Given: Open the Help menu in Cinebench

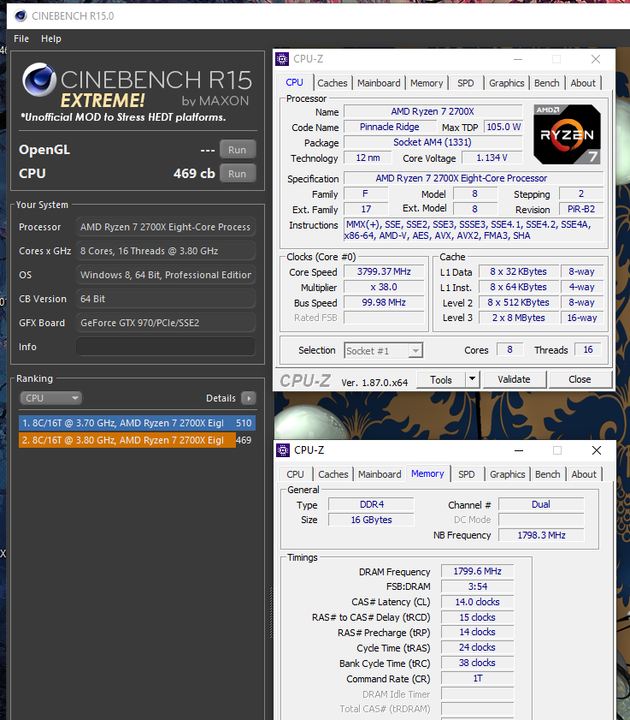Looking at the screenshot, I should coord(51,39).
